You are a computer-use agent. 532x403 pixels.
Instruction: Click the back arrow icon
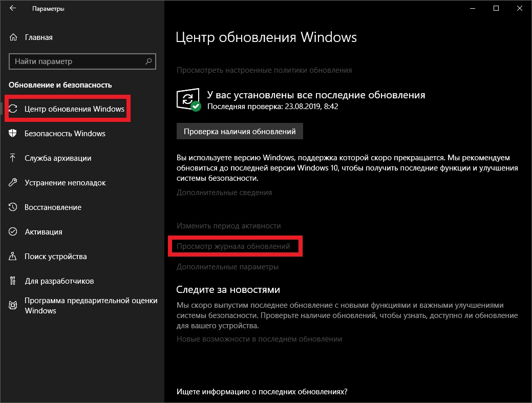tap(13, 8)
